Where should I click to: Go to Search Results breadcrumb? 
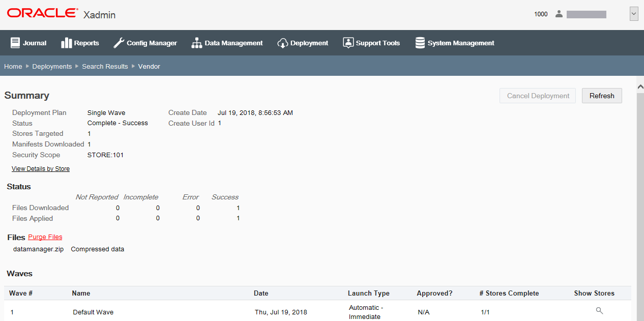coord(105,66)
